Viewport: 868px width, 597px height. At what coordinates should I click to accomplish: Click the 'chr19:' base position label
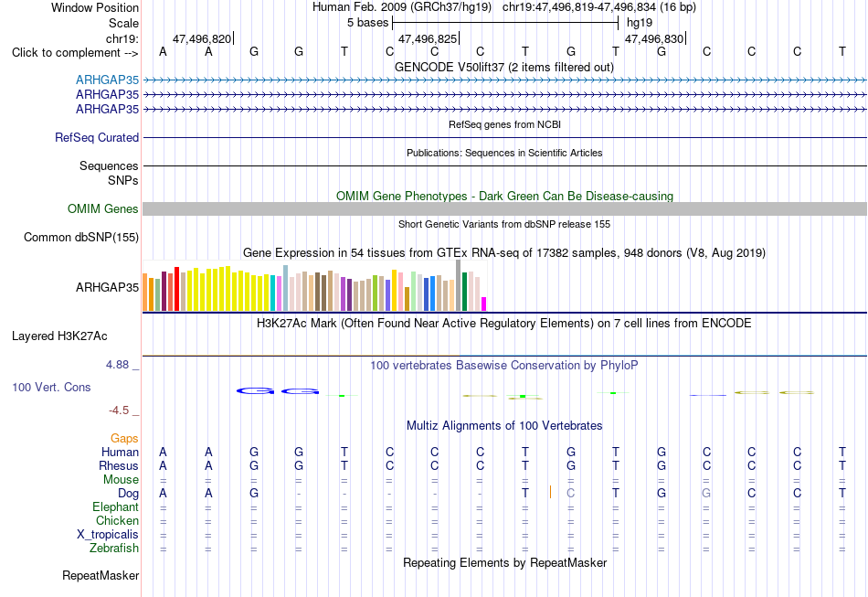(x=122, y=38)
